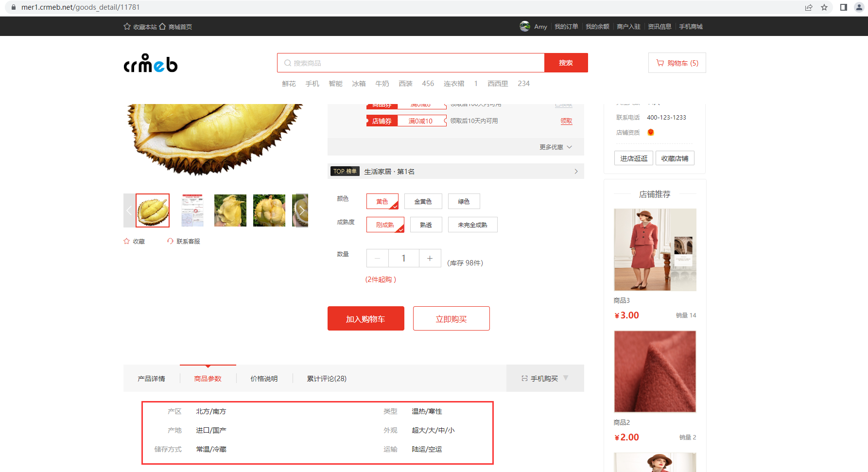
Task: Increase quantity with the plus button
Action: [430, 258]
